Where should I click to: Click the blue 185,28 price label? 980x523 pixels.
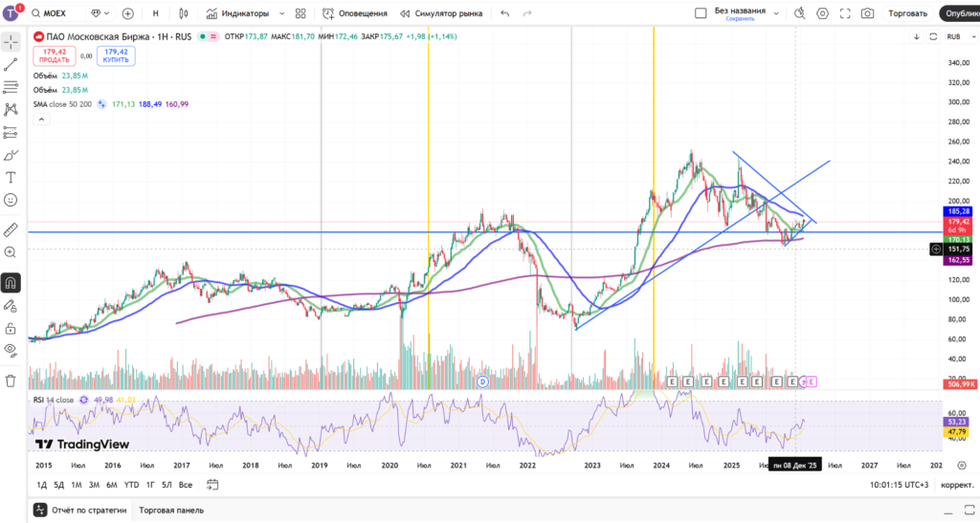[x=958, y=211]
